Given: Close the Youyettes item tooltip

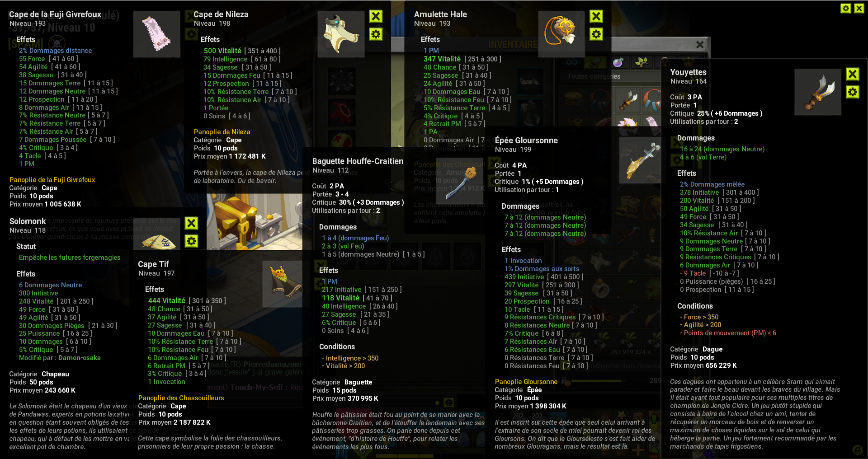Looking at the screenshot, I should [x=853, y=74].
